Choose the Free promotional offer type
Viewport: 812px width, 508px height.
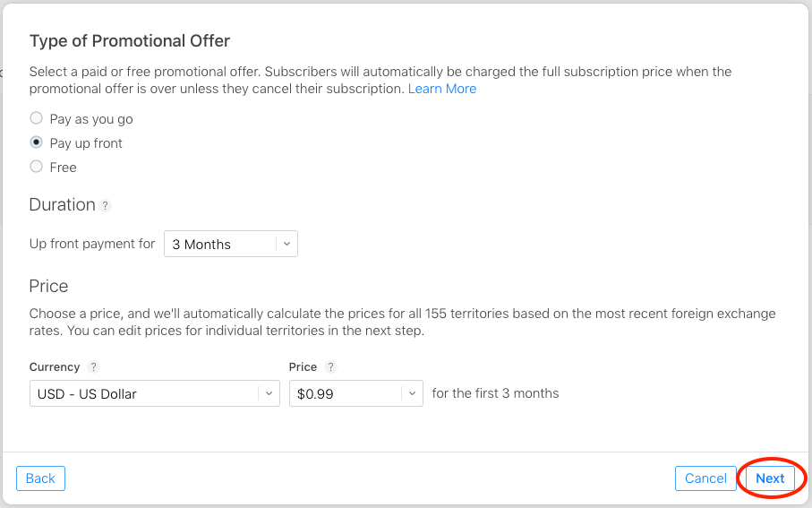tap(36, 167)
